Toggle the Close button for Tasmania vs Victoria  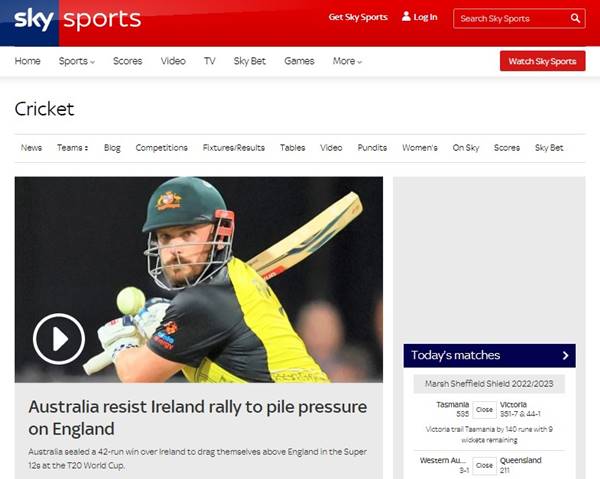point(484,410)
